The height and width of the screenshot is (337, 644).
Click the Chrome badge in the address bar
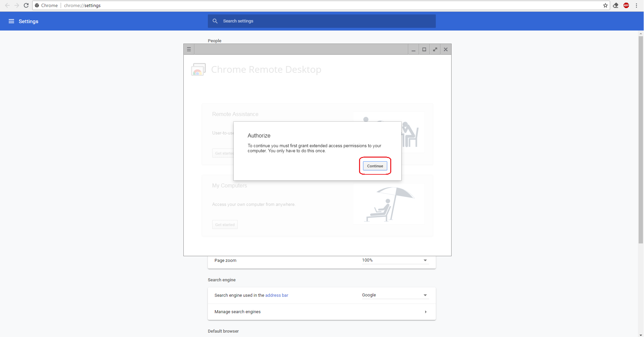click(x=37, y=5)
